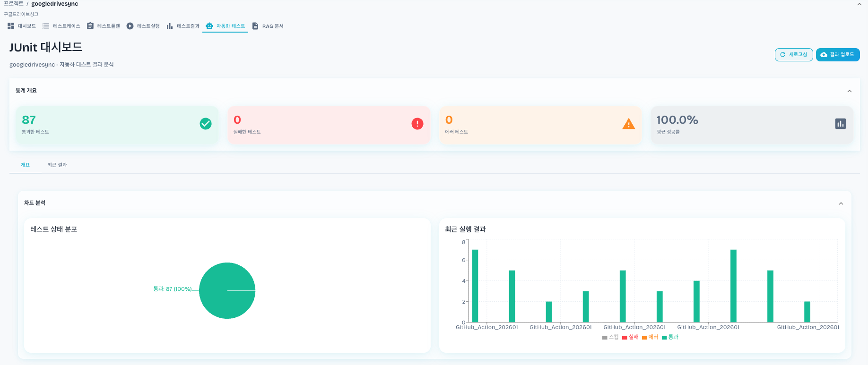The width and height of the screenshot is (868, 365).
Task: Click the 결과 업로드 upload button
Action: [x=838, y=55]
